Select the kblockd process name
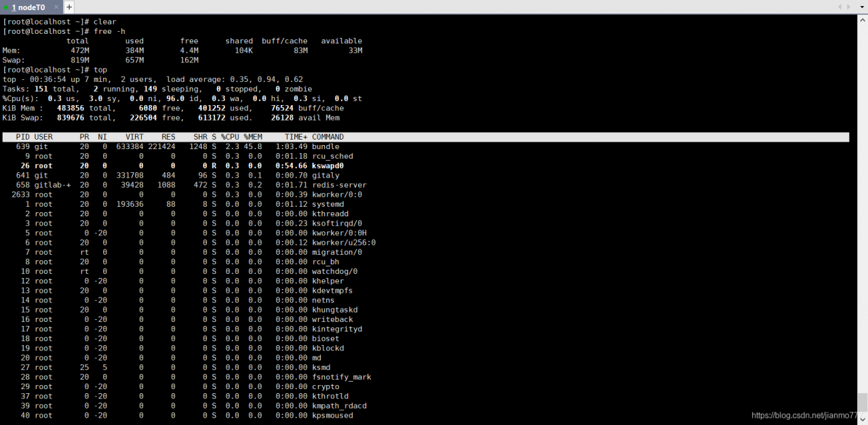 328,348
